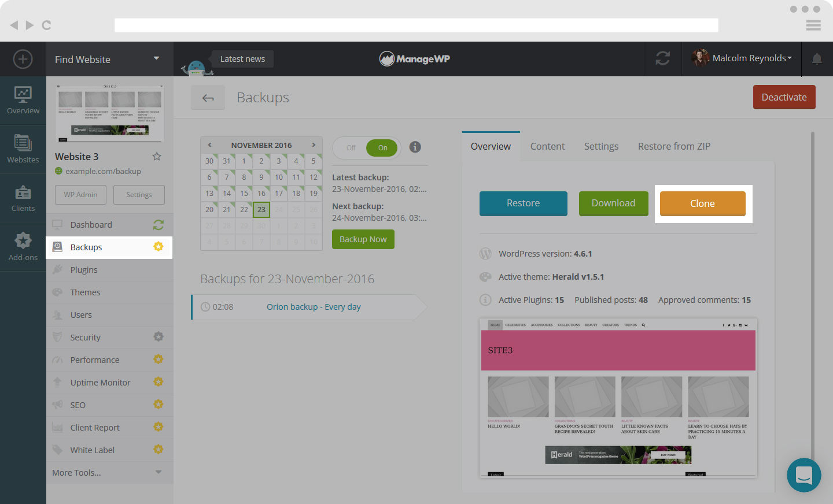Open the Latest news bubble
Viewport: 833px width, 504px height.
pyautogui.click(x=242, y=59)
